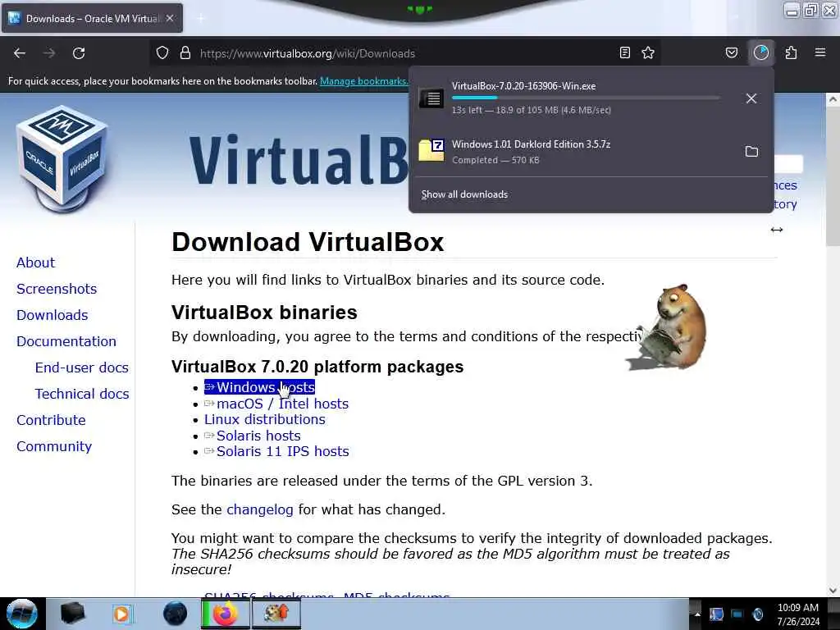Screen dimensions: 840x630
Task: Click the Windows hosts download link
Action: pyautogui.click(x=259, y=387)
